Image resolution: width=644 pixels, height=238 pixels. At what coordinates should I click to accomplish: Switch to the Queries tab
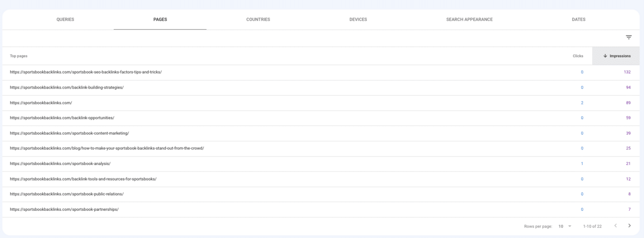pyautogui.click(x=65, y=20)
